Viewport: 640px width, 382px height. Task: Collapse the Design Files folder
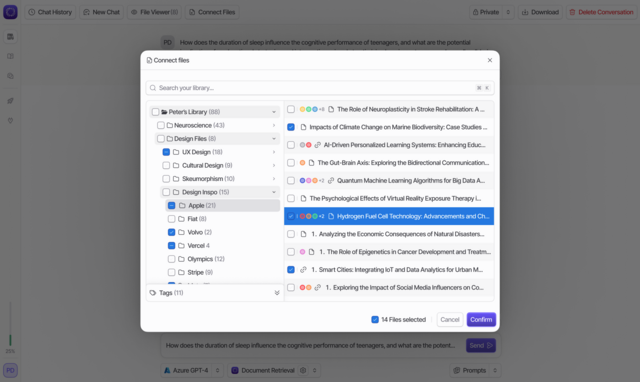(274, 139)
